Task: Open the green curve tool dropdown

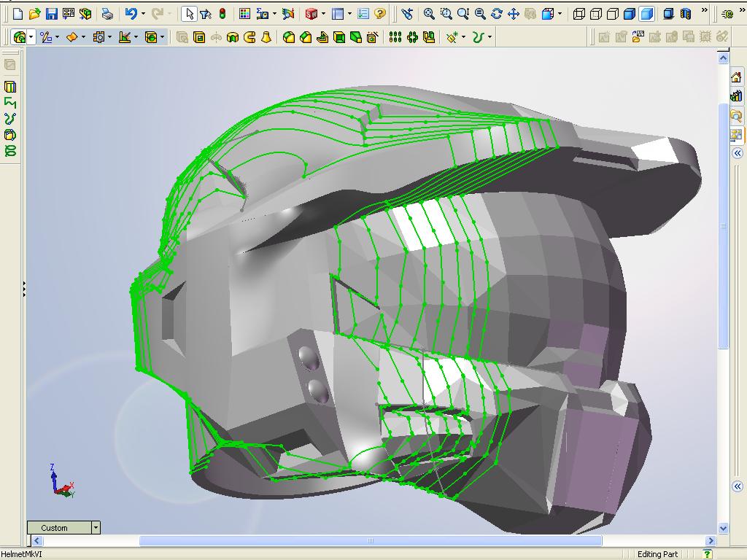Action: pos(489,36)
